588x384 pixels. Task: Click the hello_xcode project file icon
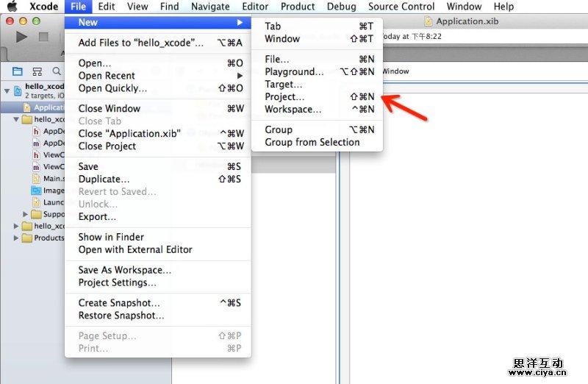pyautogui.click(x=18, y=90)
